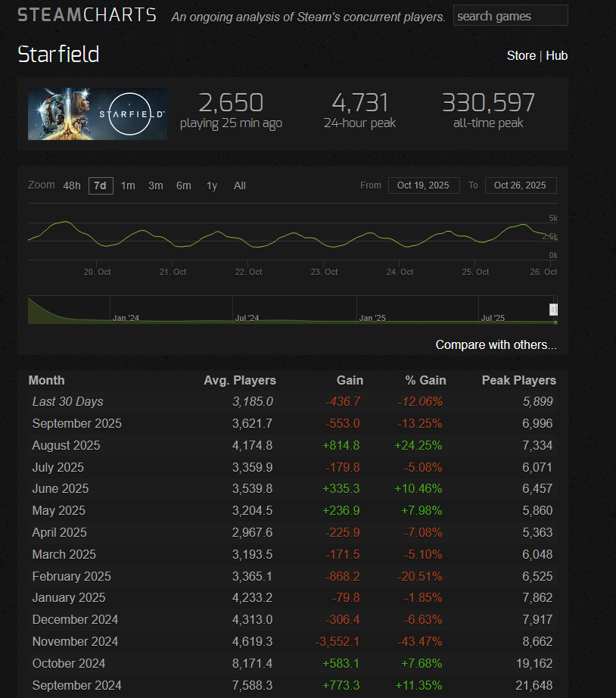Image resolution: width=616 pixels, height=698 pixels.
Task: Open the SteamCharts logo home link
Action: 87,15
